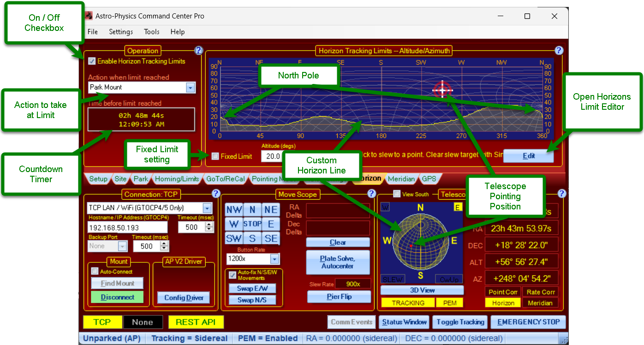Nudge scope with the NW direction button
This screenshot has width=644, height=345.
coord(234,210)
